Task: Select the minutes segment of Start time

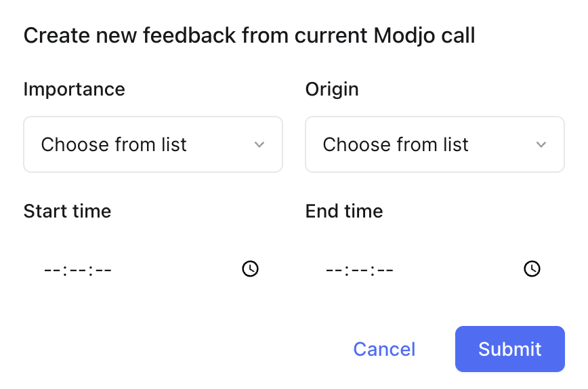Action: 78,270
